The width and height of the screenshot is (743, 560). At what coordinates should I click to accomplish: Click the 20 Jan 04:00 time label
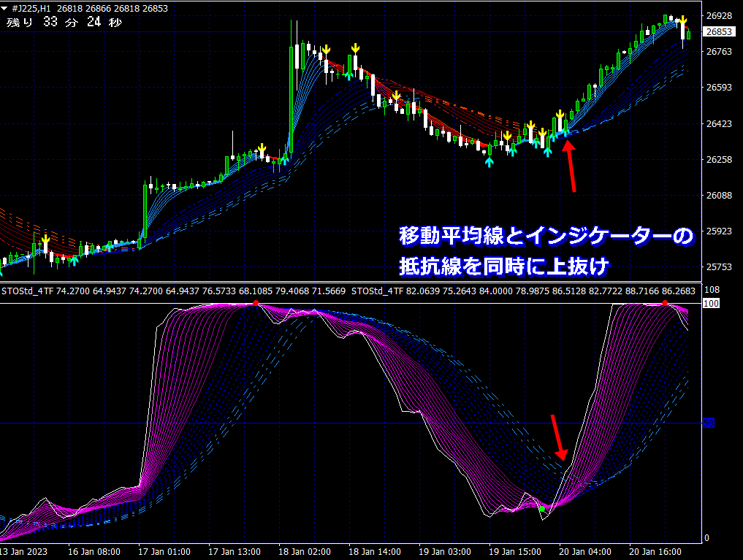584,552
